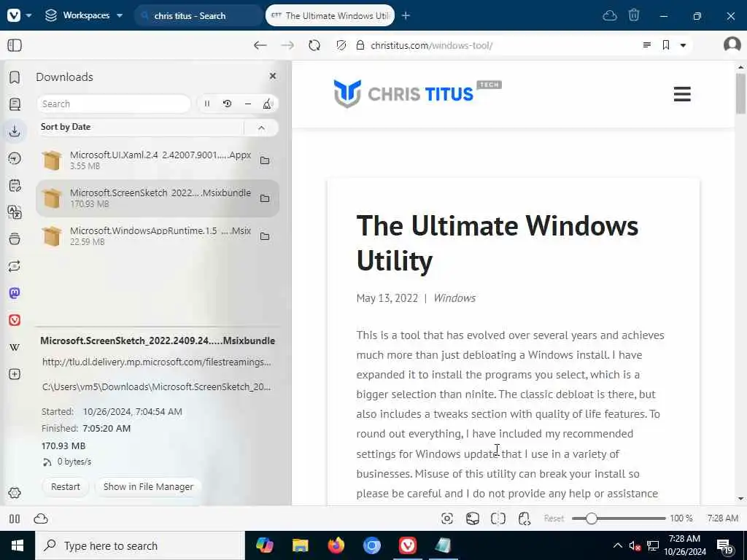
Task: Pause downloads in the panel toolbar
Action: tap(207, 104)
